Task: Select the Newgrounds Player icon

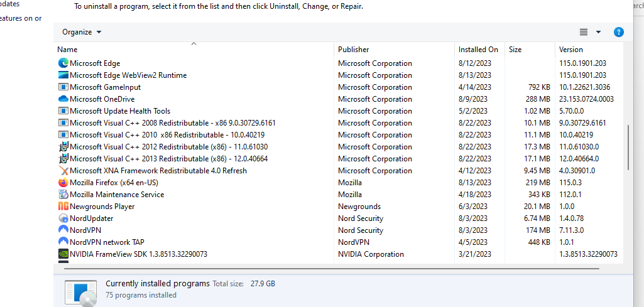Action: [x=63, y=206]
